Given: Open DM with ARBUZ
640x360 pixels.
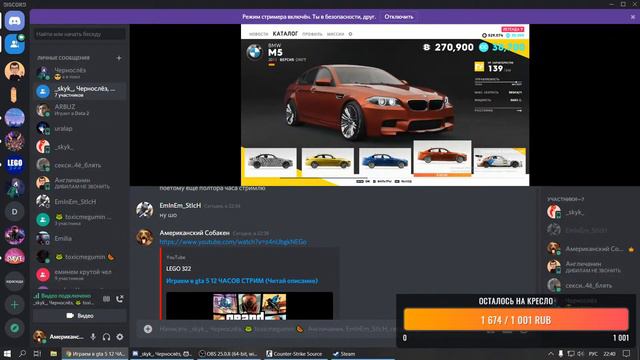Looking at the screenshot, I should pyautogui.click(x=80, y=109).
